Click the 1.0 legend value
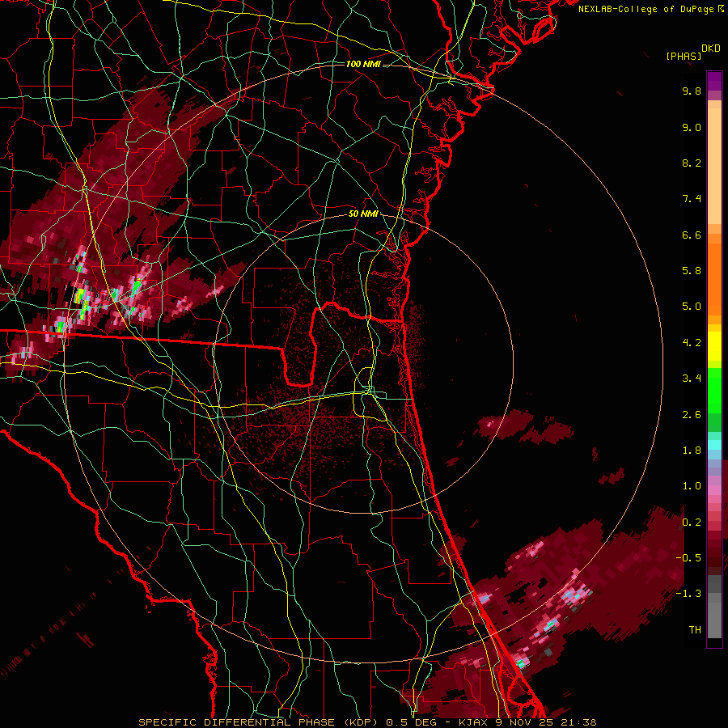This screenshot has width=728, height=728. point(692,486)
